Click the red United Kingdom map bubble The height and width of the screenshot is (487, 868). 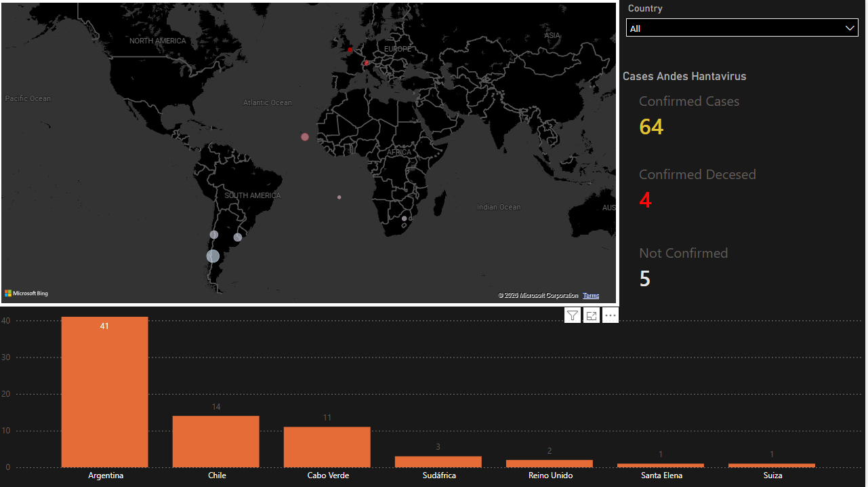(350, 50)
